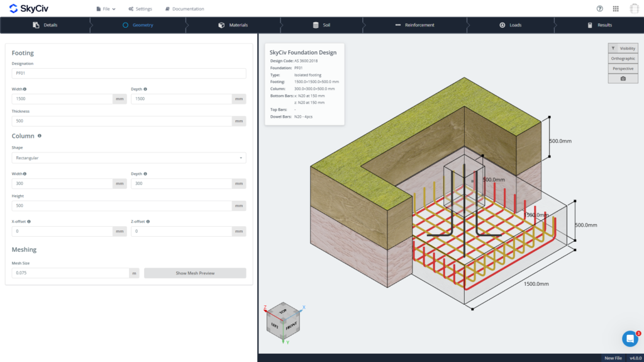Click the Show Mesh Preview button
The width and height of the screenshot is (644, 362).
pos(195,273)
